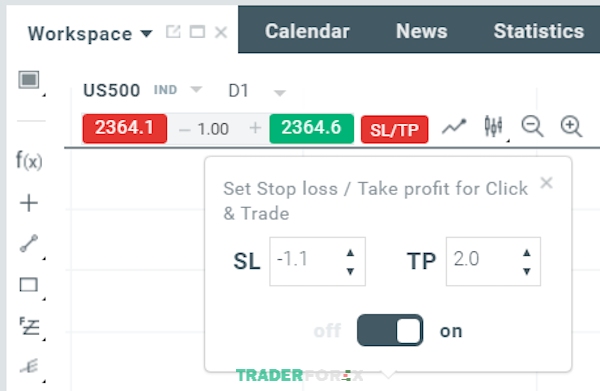Increase the SL value with up arrow

[x=350, y=253]
